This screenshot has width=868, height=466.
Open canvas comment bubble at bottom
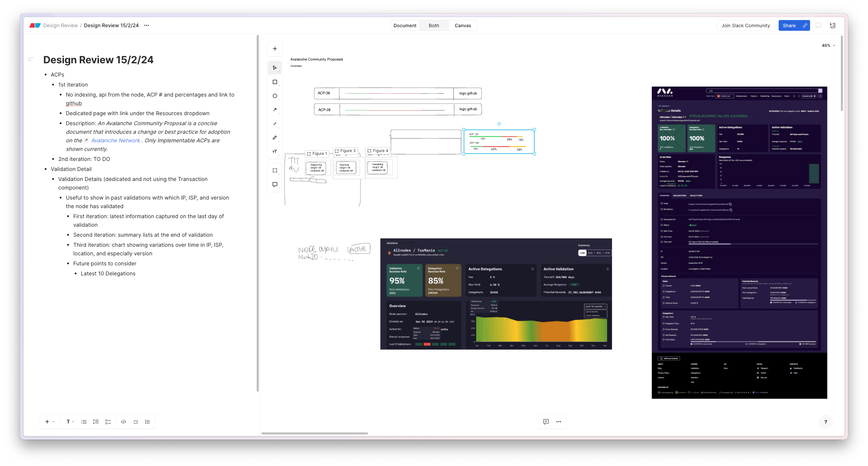(546, 422)
